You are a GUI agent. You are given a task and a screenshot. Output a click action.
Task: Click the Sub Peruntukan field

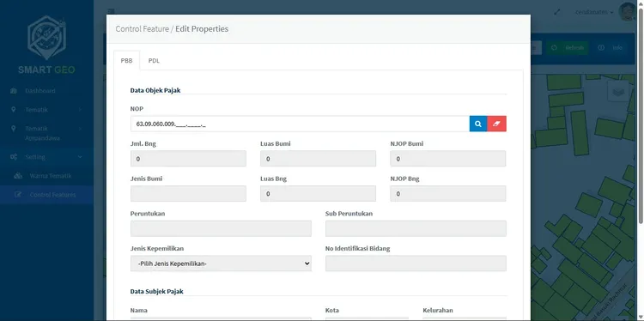click(416, 228)
